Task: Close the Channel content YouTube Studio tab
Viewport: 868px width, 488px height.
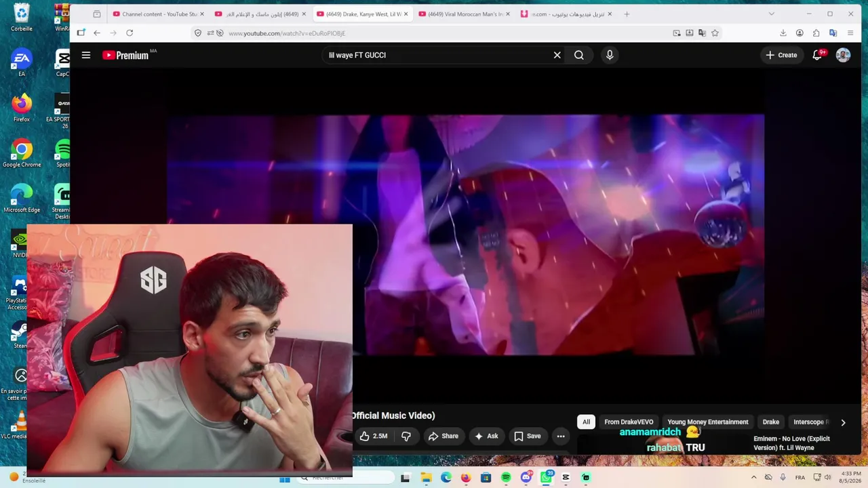Action: [x=201, y=14]
